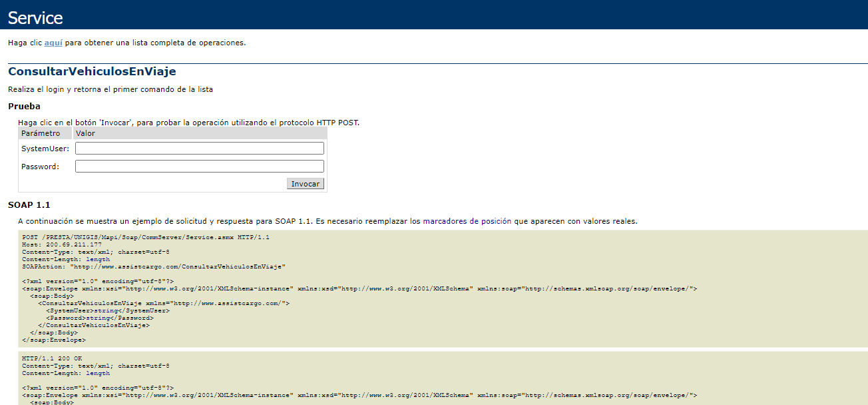Image resolution: width=868 pixels, height=405 pixels.
Task: Follow the 'marcadores de posición' link
Action: coord(467,221)
